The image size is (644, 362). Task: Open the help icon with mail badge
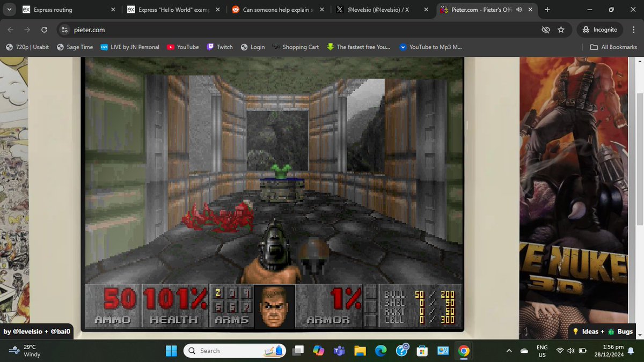pos(402,351)
